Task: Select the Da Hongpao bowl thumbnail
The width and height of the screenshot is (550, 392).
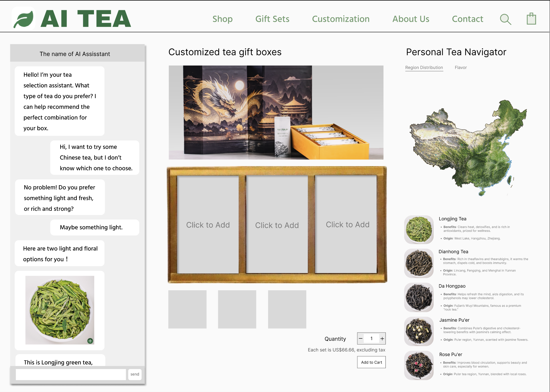Action: click(419, 297)
